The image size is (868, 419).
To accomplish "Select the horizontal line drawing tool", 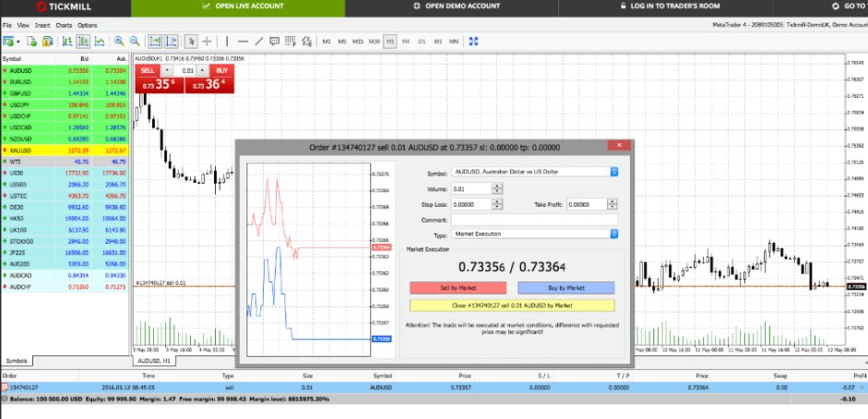I will tap(243, 42).
